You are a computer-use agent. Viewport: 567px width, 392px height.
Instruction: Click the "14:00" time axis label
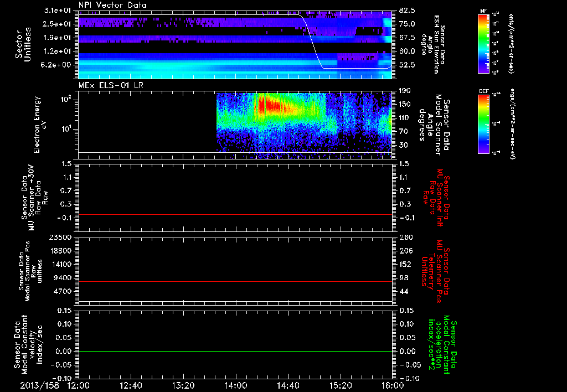pyautogui.click(x=235, y=385)
